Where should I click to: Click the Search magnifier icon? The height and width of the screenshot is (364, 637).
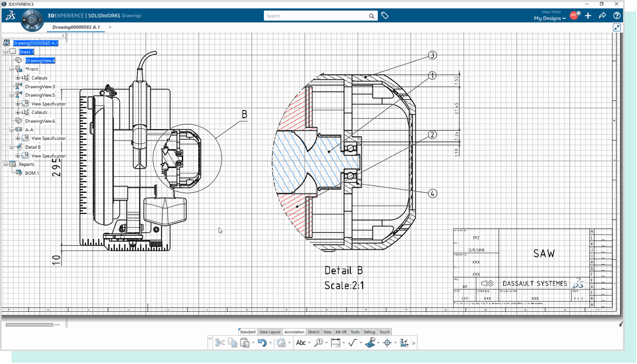[371, 16]
